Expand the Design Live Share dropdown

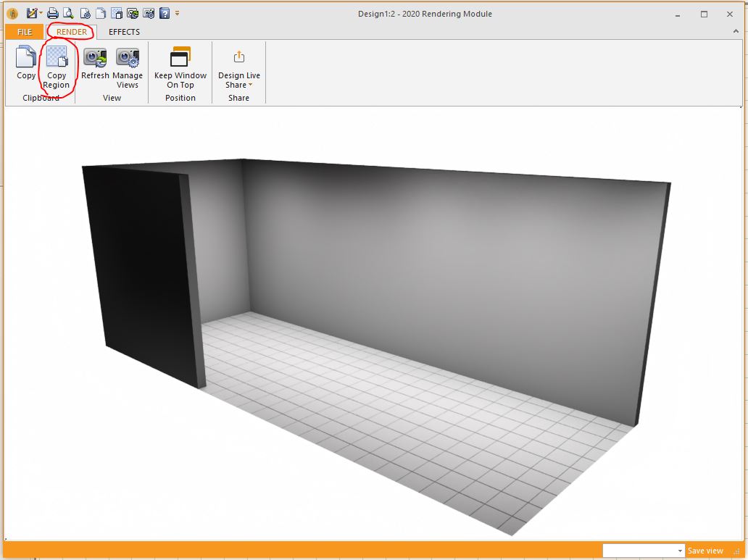(x=238, y=80)
